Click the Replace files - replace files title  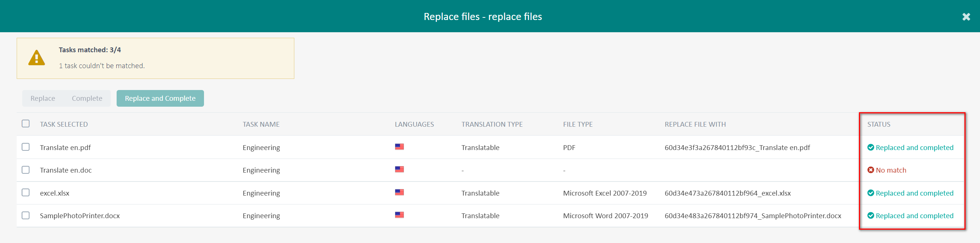pyautogui.click(x=483, y=17)
